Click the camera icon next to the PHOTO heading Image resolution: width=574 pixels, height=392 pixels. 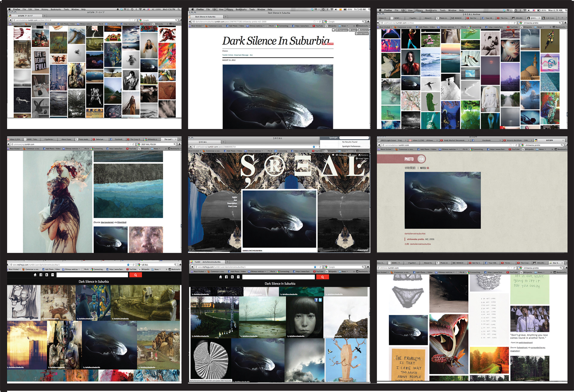(421, 159)
